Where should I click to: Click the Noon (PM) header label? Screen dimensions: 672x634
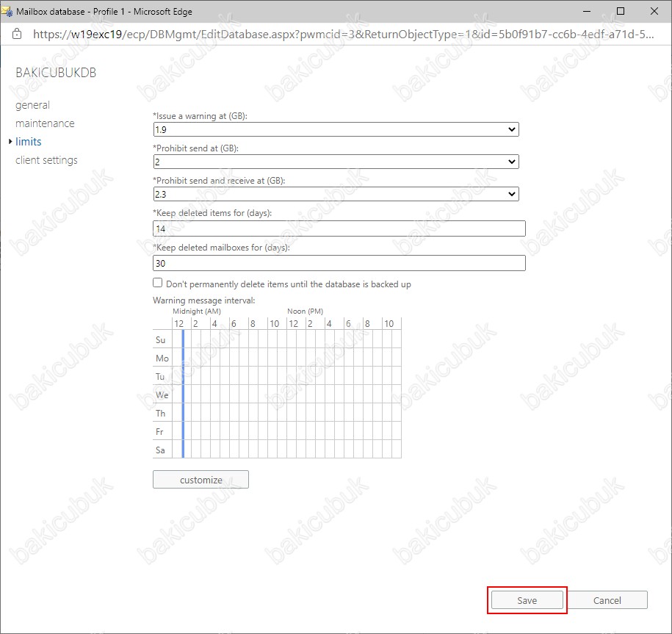(305, 311)
